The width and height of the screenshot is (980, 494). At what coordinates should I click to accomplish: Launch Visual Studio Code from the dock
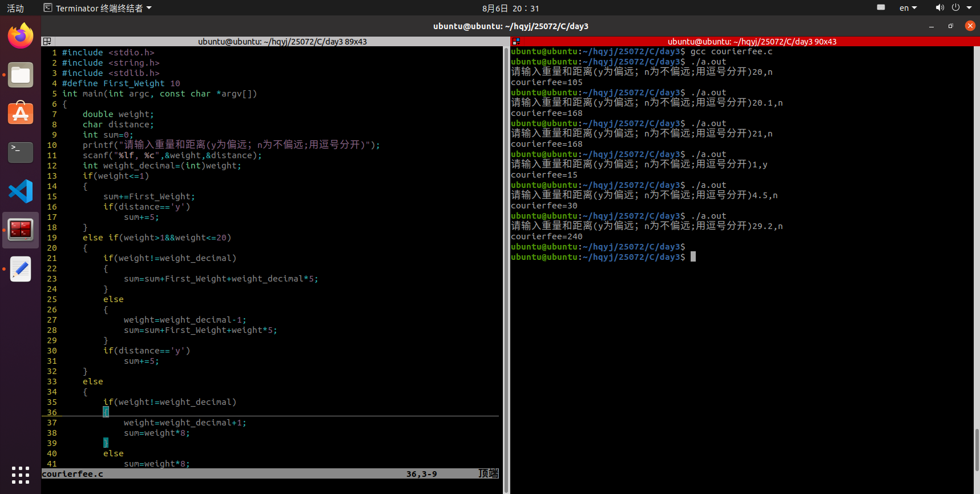21,191
